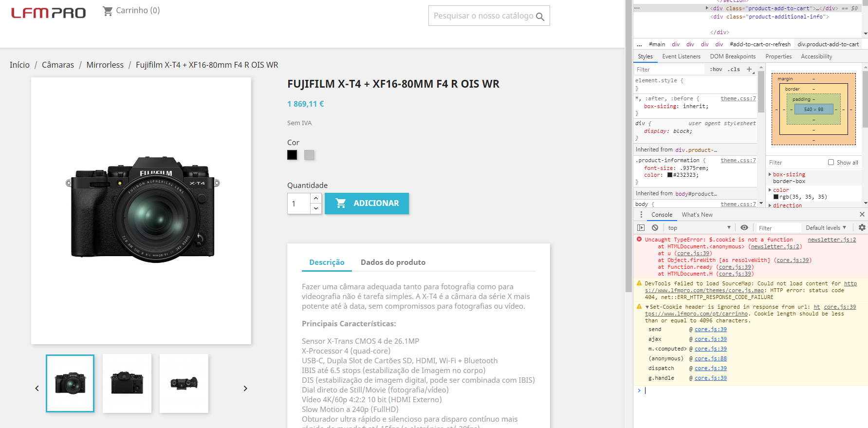Toggle the Show all checkbox
Viewport: 868px width, 428px height.
[x=831, y=162]
